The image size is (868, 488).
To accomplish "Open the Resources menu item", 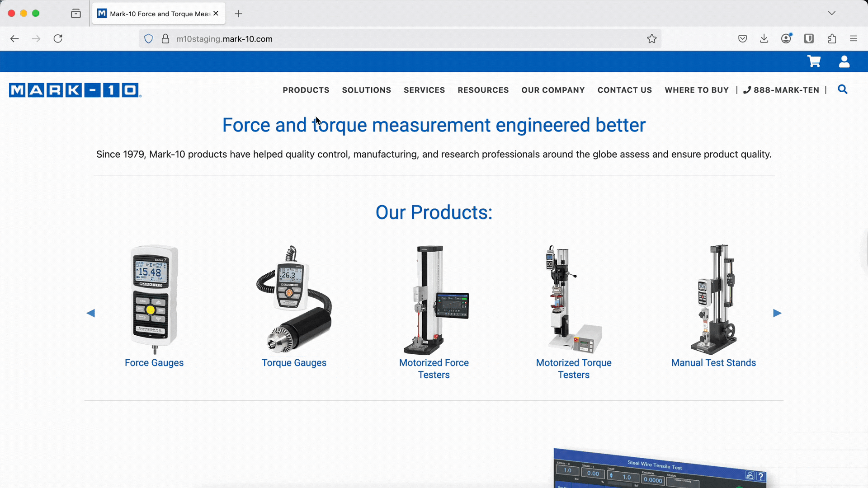I will point(483,90).
